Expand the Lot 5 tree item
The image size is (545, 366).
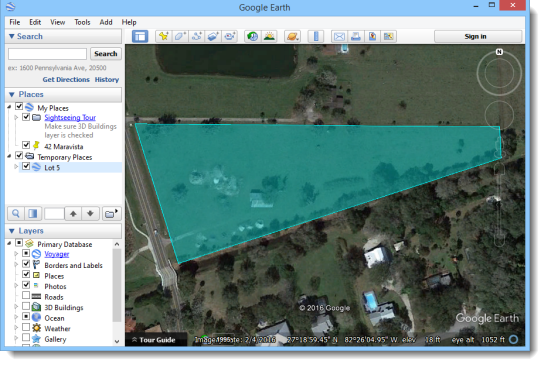pyautogui.click(x=16, y=167)
